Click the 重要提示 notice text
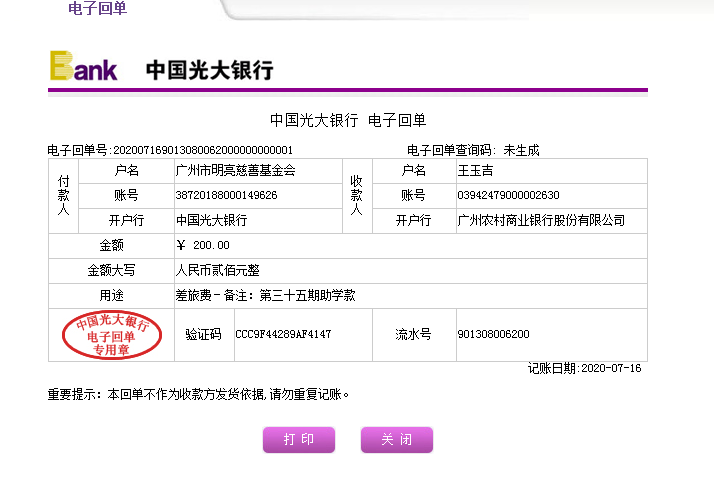Image resolution: width=714 pixels, height=491 pixels. (199, 394)
